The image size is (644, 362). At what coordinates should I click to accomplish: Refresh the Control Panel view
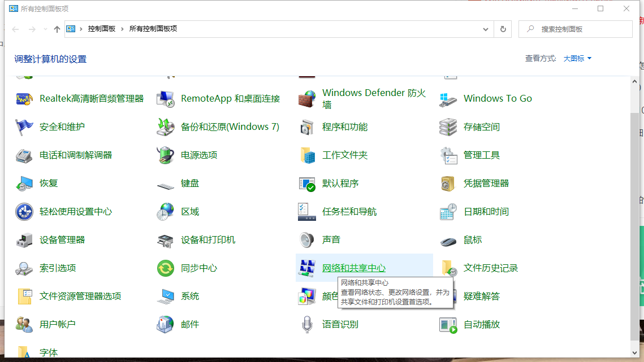pos(503,29)
